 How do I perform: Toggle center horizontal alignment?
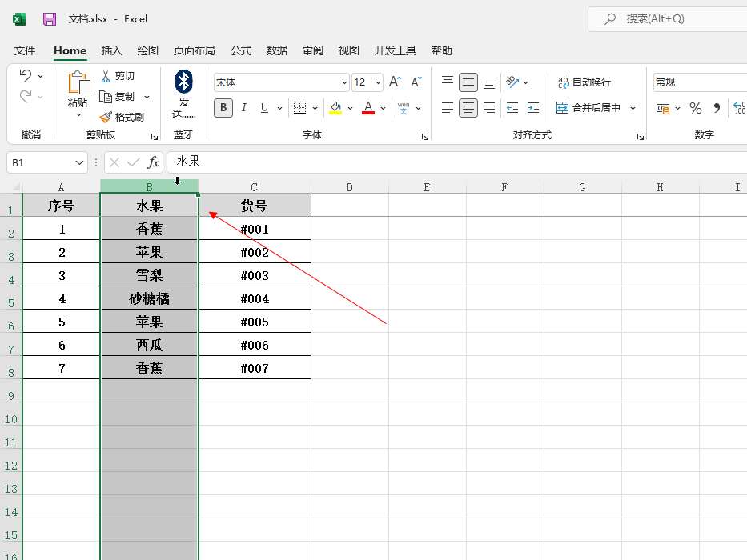(x=468, y=108)
